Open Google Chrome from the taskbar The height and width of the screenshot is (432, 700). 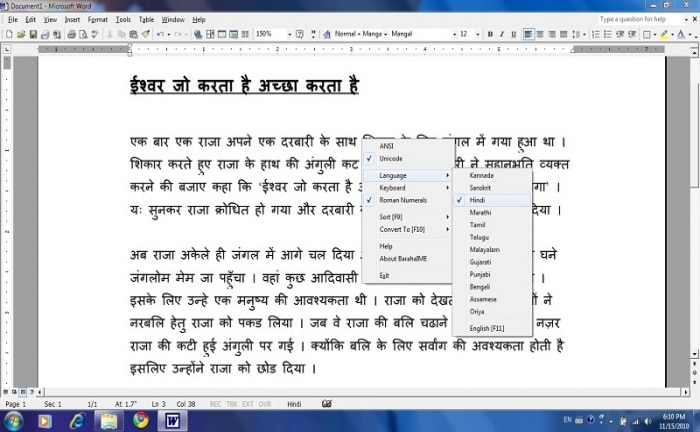(142, 419)
